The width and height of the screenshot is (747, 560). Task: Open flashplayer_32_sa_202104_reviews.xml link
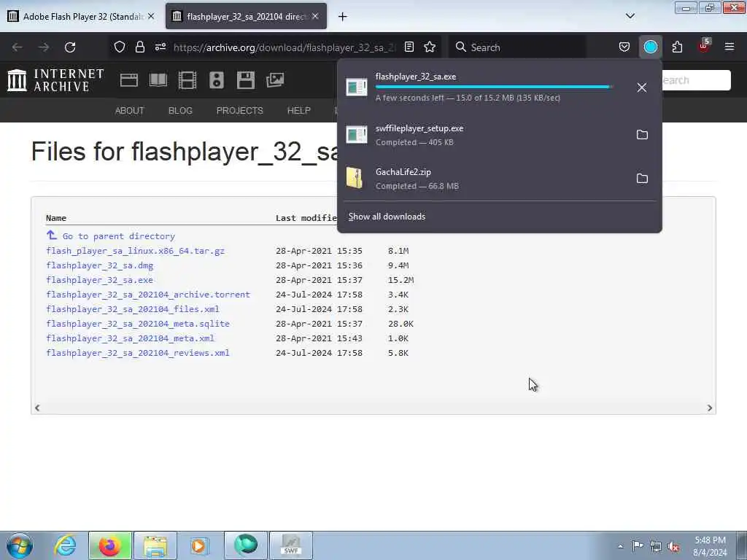pyautogui.click(x=138, y=353)
